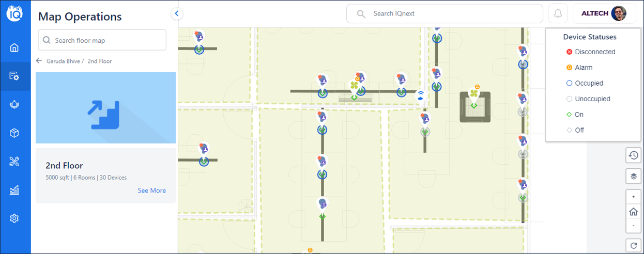
Task: Click 2nd Floor in the breadcrumb
Action: click(x=100, y=61)
